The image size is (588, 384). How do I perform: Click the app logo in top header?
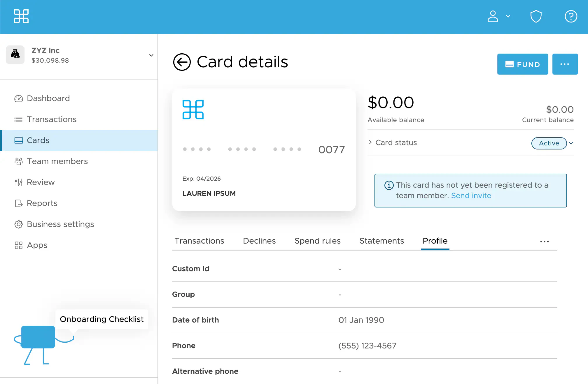click(x=21, y=16)
